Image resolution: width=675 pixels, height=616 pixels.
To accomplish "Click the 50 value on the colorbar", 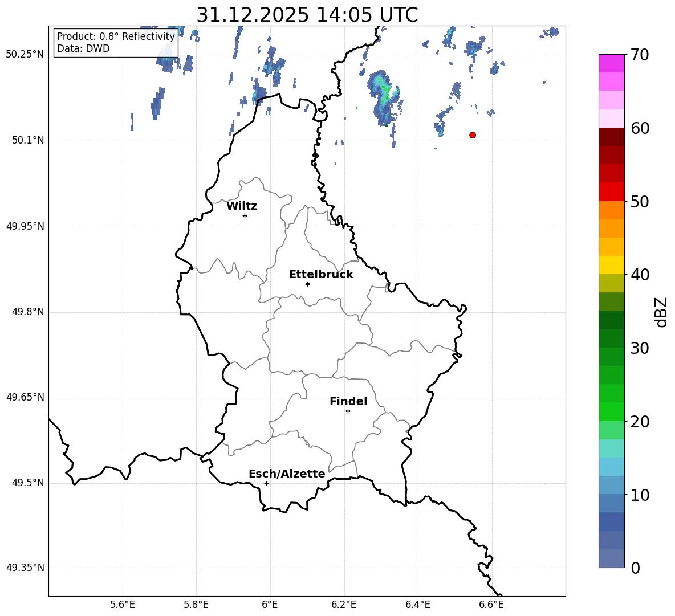I will pyautogui.click(x=640, y=201).
